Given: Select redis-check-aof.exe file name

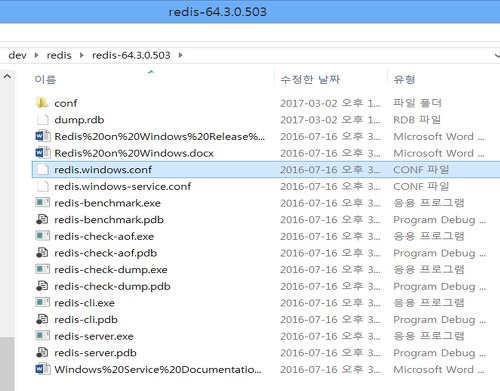Looking at the screenshot, I should tap(104, 236).
